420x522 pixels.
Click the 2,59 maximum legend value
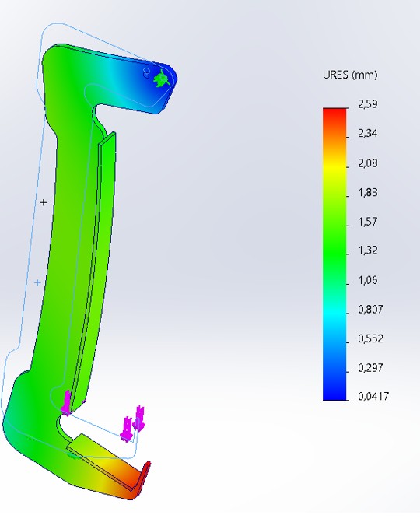pos(368,104)
